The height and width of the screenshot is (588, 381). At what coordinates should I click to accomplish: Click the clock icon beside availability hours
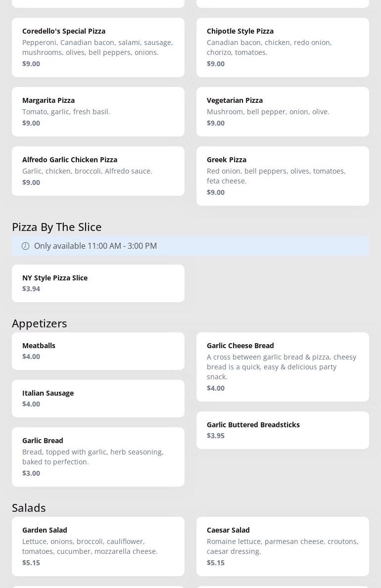(x=25, y=246)
